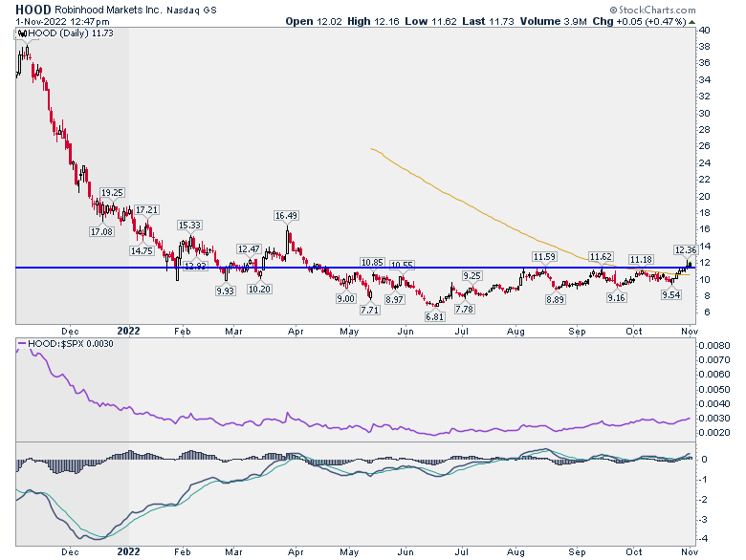Click the 17.21 price label
746x560 pixels.
[146, 209]
